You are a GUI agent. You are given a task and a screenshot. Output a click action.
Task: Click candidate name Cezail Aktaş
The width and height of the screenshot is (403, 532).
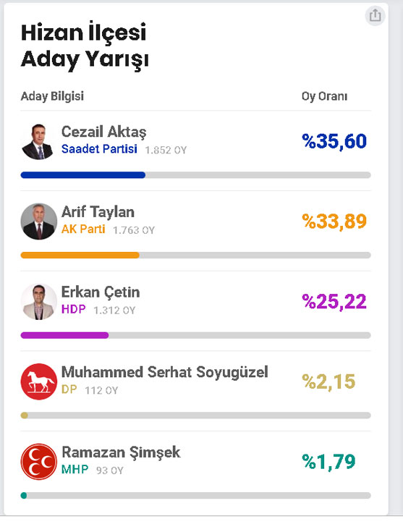pos(103,132)
